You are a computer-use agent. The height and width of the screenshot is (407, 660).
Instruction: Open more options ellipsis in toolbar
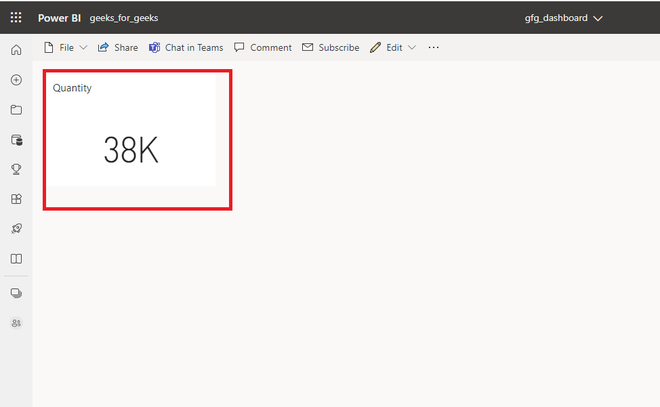pyautogui.click(x=434, y=48)
